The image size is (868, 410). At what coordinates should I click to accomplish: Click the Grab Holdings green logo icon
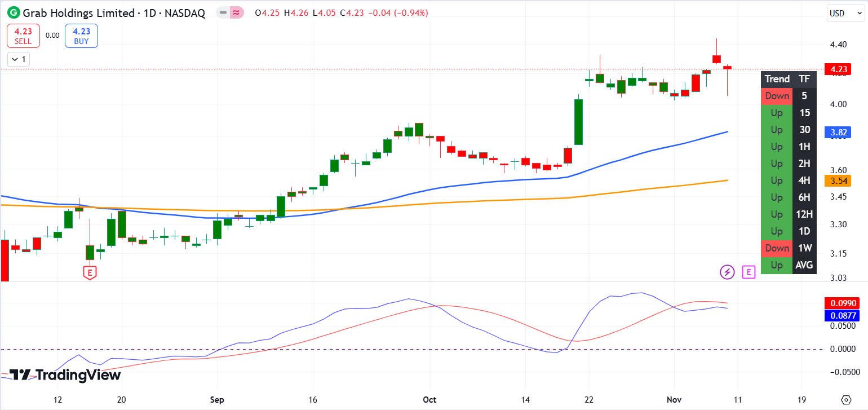pos(13,12)
